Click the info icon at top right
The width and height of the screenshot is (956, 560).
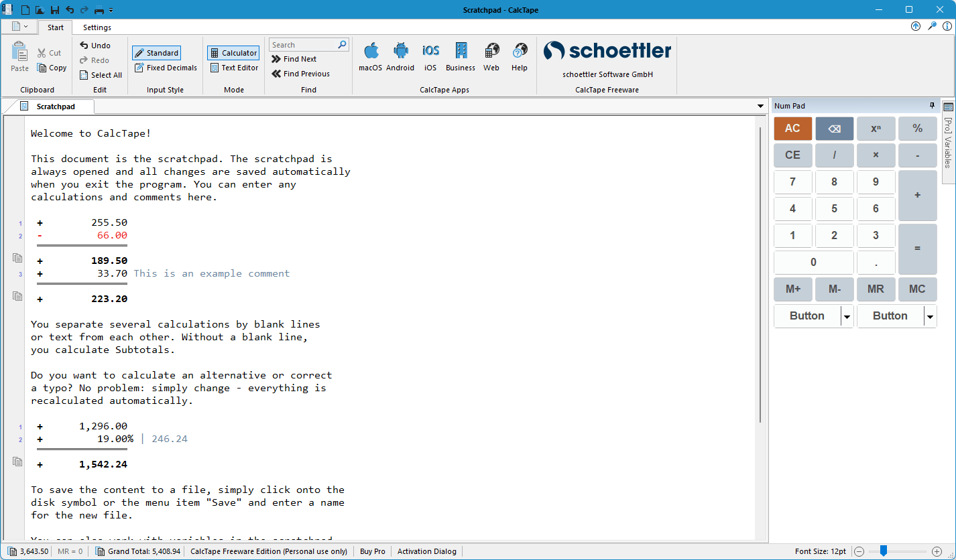pos(947,26)
